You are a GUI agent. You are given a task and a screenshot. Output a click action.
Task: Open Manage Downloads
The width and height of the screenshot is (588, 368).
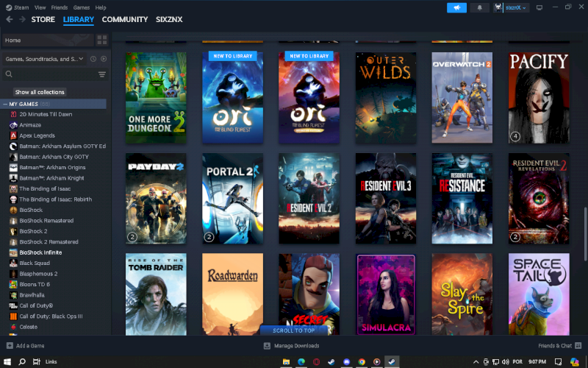tap(292, 345)
